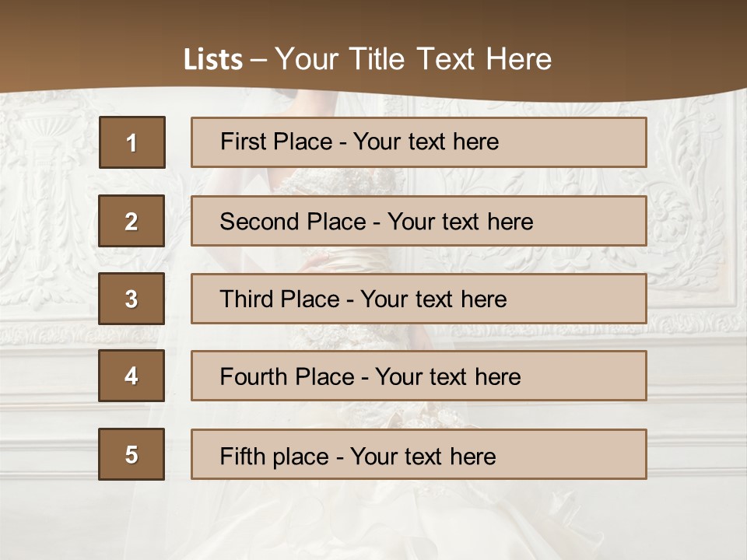This screenshot has height=560, width=747.
Task: Select the Third Place text bar
Action: tap(419, 299)
